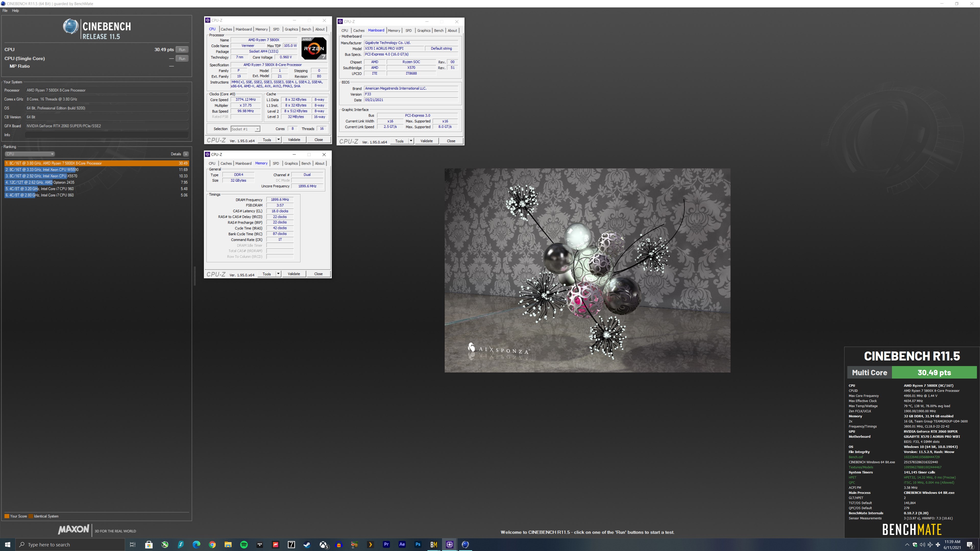Image resolution: width=980 pixels, height=551 pixels.
Task: Open the 7 app icon in the taskbar
Action: point(291,545)
